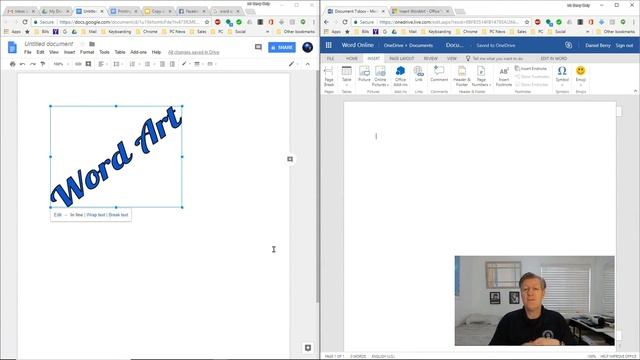Bookmark the Docs page with the star icon
The height and width of the screenshot is (360, 640).
pyautogui.click(x=207, y=22)
